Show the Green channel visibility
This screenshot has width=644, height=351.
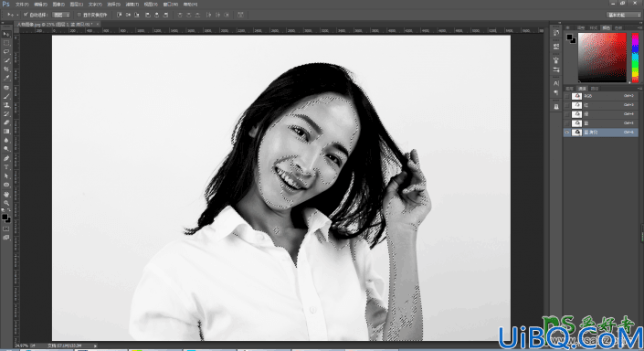pos(566,114)
